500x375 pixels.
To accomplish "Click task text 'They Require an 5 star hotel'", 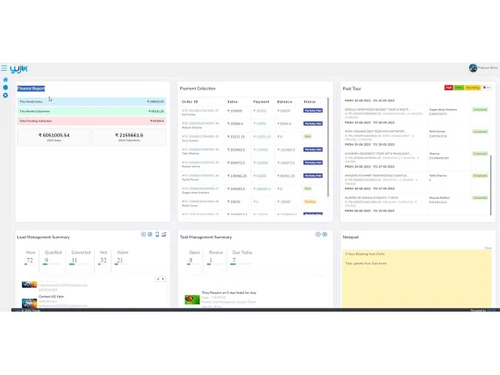I will (229, 293).
